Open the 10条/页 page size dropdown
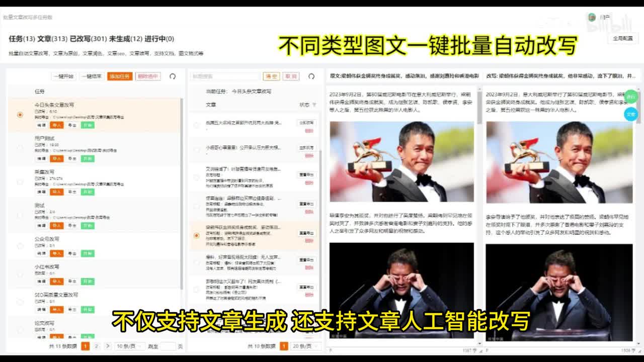The image size is (644, 362). (129, 346)
